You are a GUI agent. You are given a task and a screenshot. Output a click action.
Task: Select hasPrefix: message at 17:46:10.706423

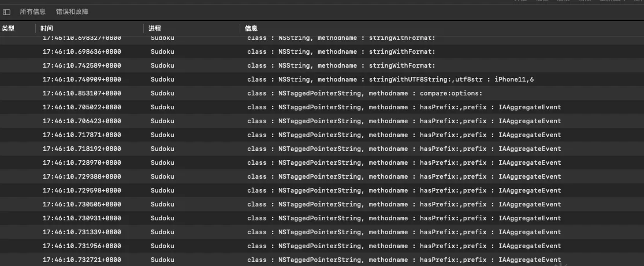tap(404, 121)
